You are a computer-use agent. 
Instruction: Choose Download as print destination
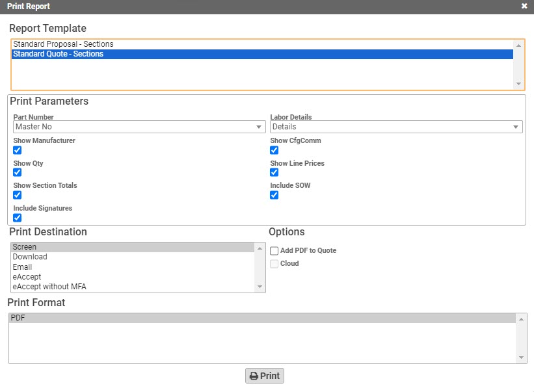30,257
